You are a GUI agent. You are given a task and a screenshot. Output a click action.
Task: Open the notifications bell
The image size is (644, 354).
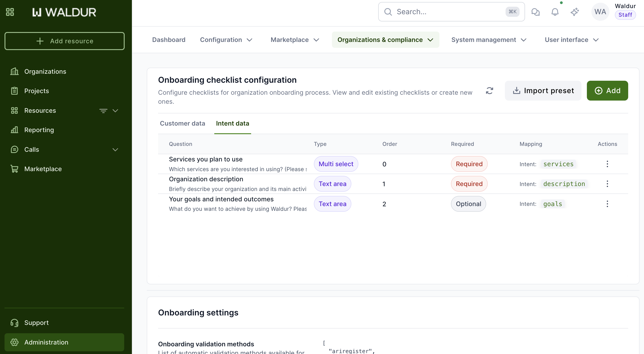pos(555,12)
